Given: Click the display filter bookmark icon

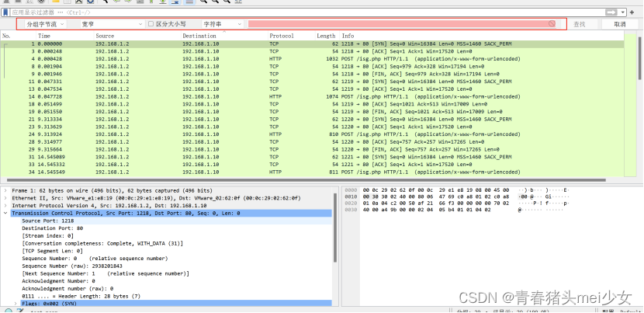Looking at the screenshot, I should point(5,12).
